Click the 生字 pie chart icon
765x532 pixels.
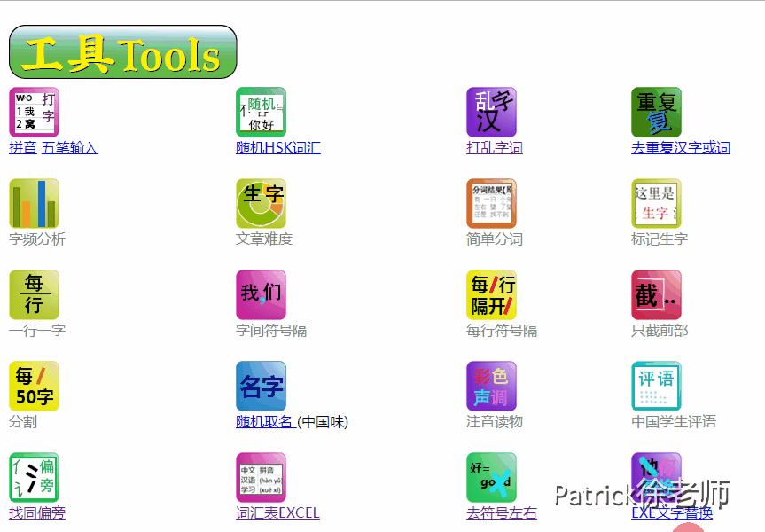click(x=261, y=204)
